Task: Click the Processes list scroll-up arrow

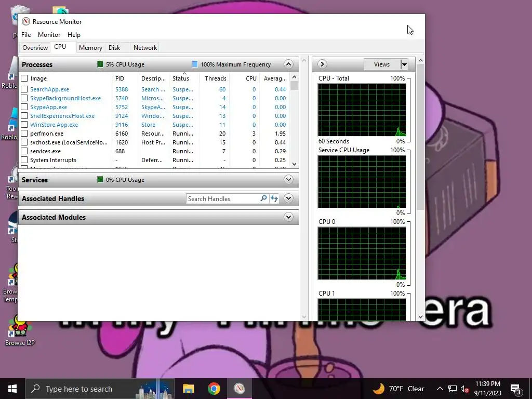Action: click(294, 77)
